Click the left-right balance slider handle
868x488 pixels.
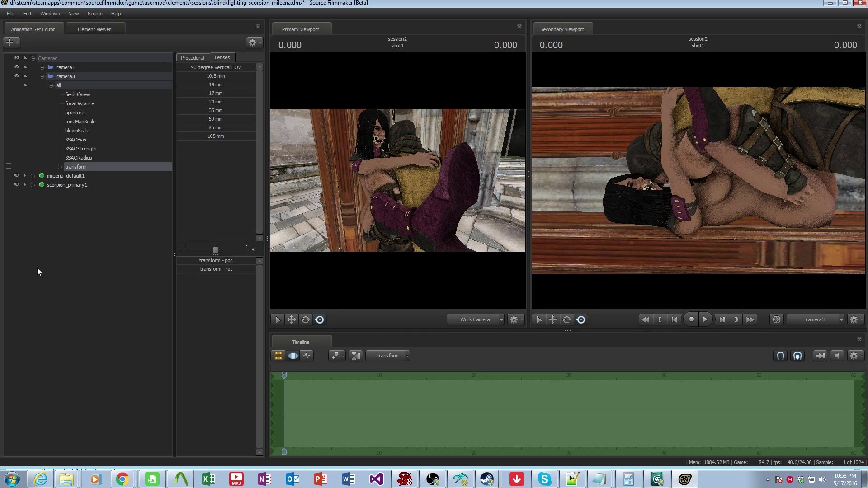(216, 250)
